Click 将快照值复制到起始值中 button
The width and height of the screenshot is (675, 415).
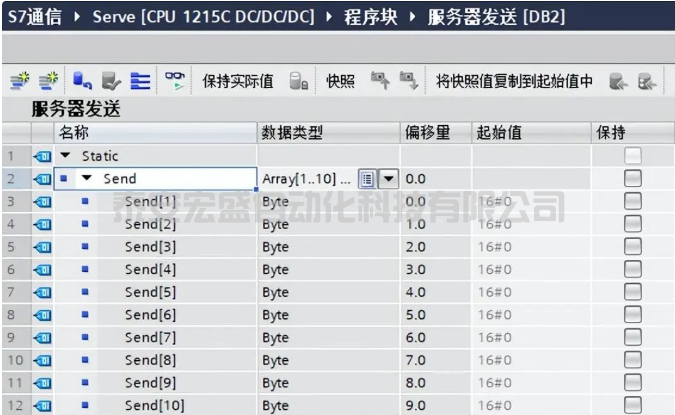coord(515,82)
